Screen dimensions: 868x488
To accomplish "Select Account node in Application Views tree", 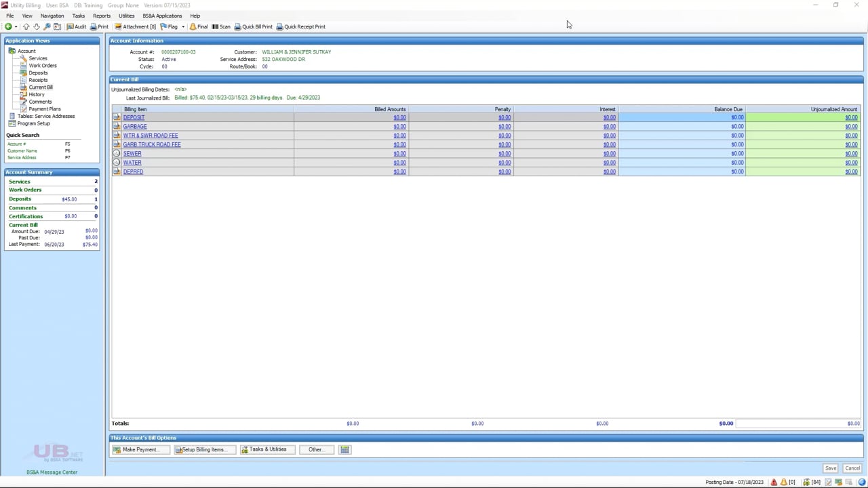I will coord(26,51).
